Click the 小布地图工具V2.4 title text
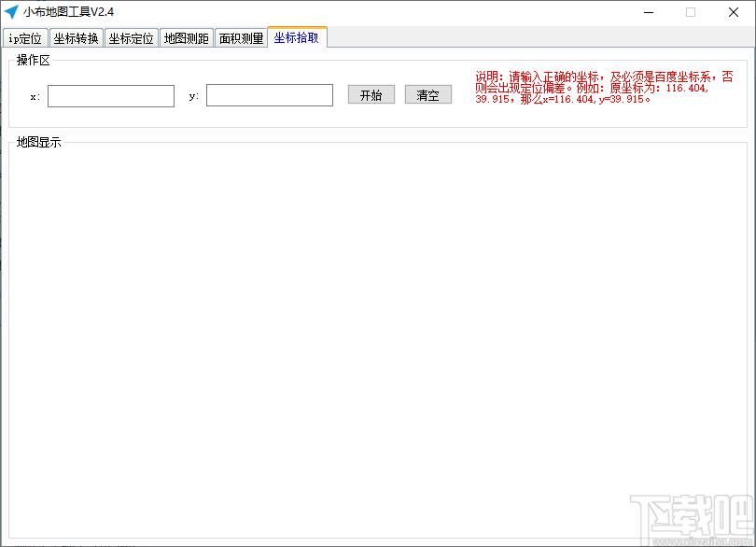This screenshot has height=547, width=756. pyautogui.click(x=68, y=11)
